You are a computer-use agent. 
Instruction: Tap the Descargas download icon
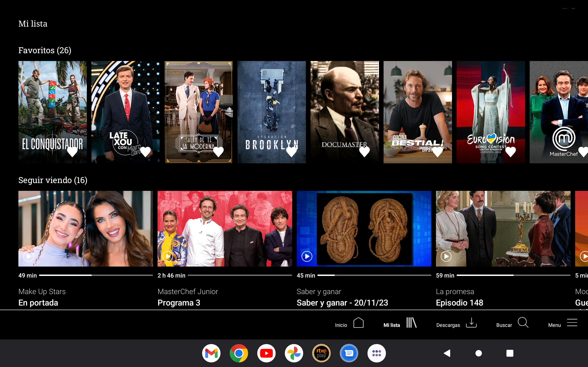(x=471, y=323)
